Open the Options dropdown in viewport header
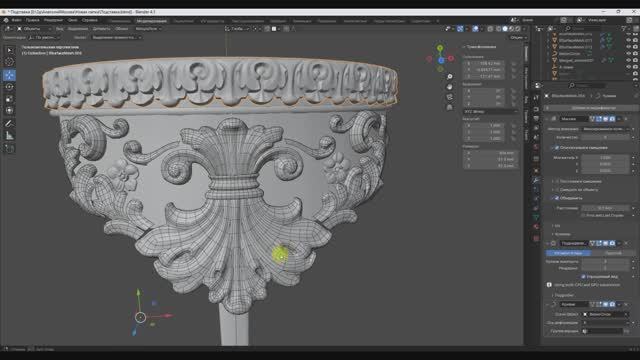 517,38
